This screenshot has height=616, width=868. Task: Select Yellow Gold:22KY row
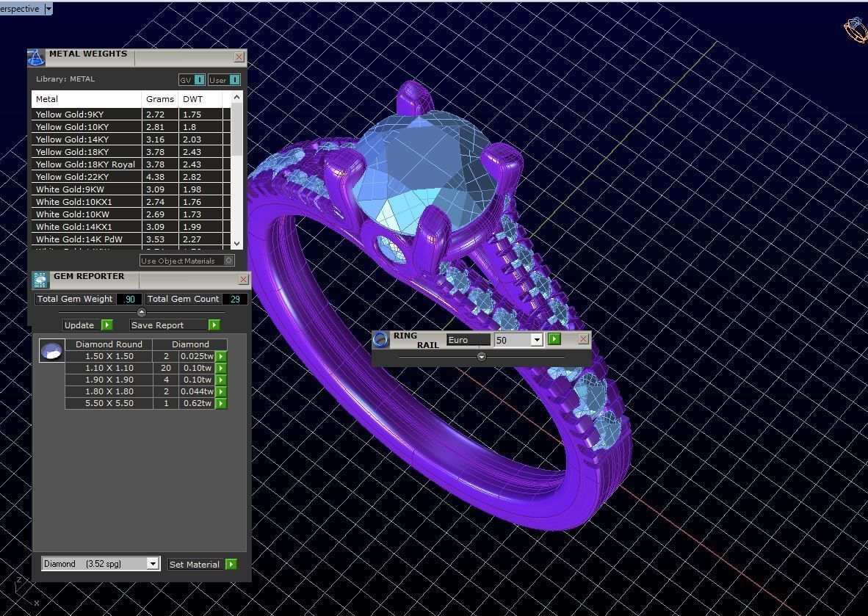coord(131,177)
